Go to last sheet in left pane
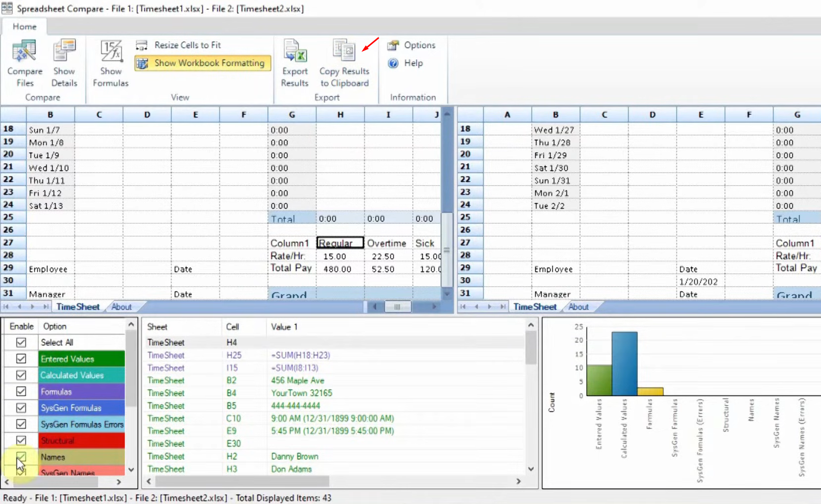 point(46,307)
